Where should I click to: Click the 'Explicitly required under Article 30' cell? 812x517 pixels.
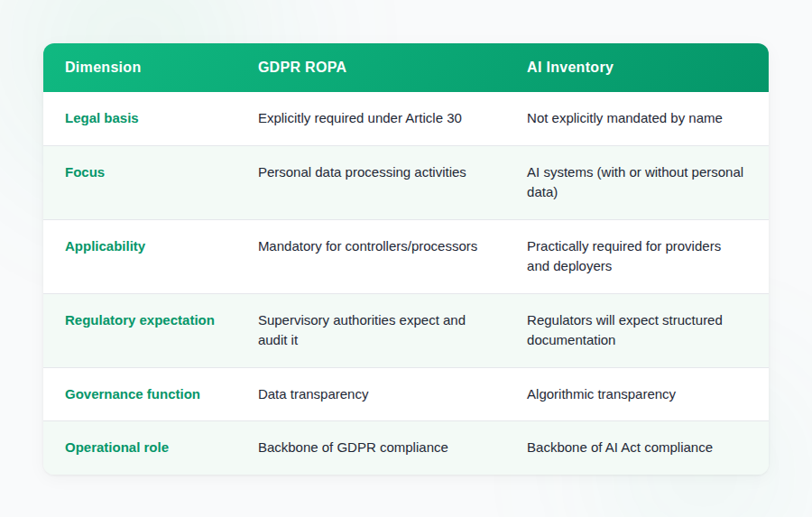(359, 118)
